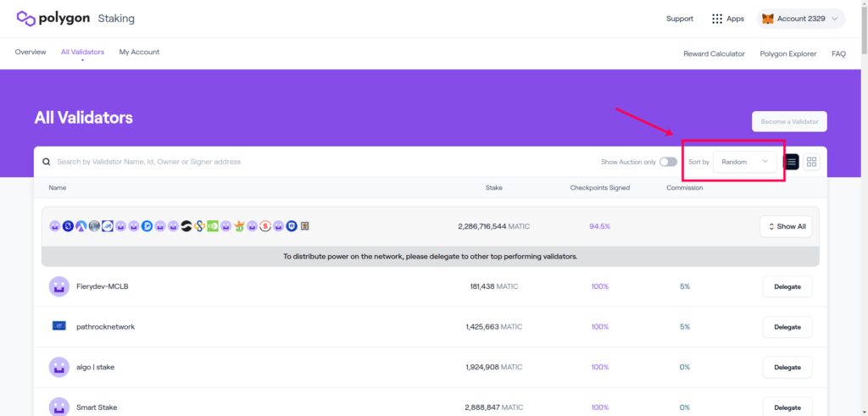Open FAQ page
This screenshot has height=416, width=868.
(x=838, y=53)
